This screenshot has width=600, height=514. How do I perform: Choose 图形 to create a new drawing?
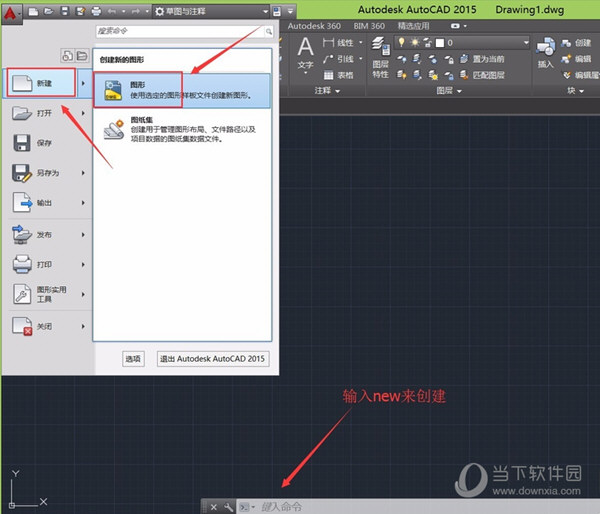tap(182, 90)
